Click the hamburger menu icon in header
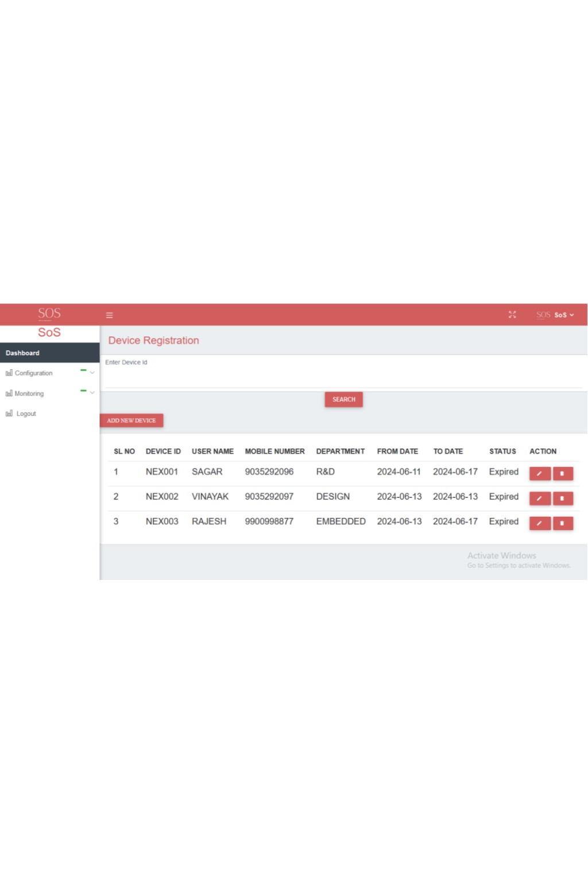The height and width of the screenshot is (882, 588). (109, 315)
